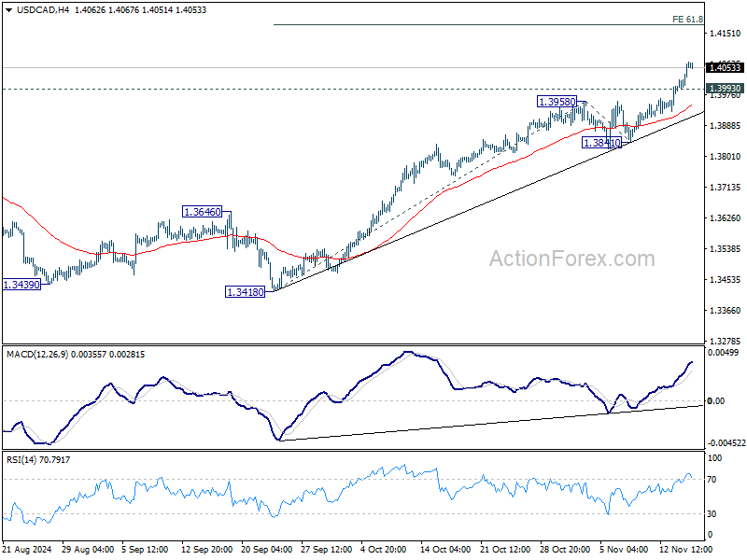Image resolution: width=747 pixels, height=560 pixels.
Task: Select the RSI scale value 100
Action: tap(715, 458)
